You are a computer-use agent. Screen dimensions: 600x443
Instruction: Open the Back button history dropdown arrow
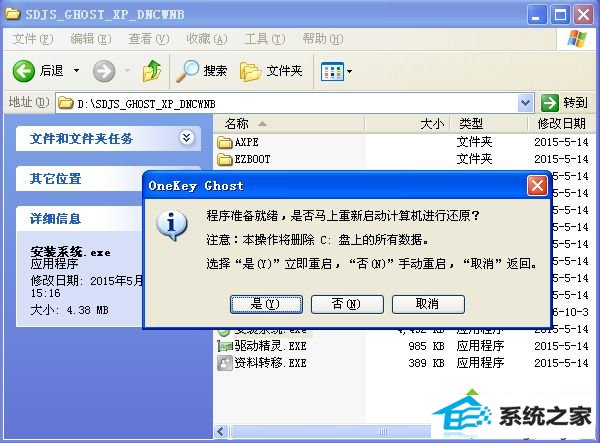click(77, 71)
